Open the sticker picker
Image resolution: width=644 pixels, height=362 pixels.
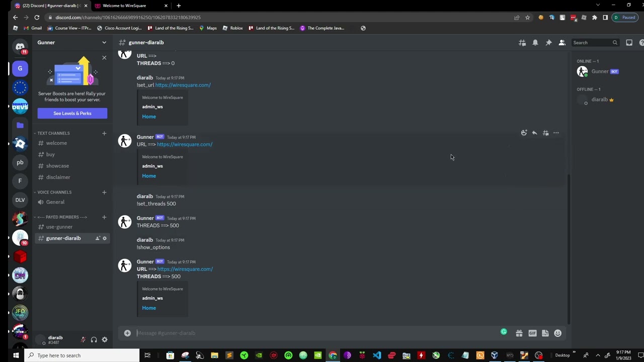545,333
